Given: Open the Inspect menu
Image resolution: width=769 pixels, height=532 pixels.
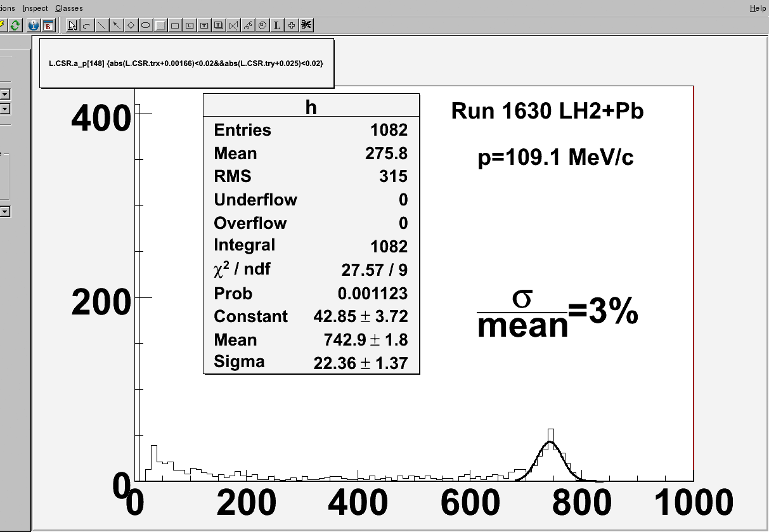Looking at the screenshot, I should click(x=35, y=8).
